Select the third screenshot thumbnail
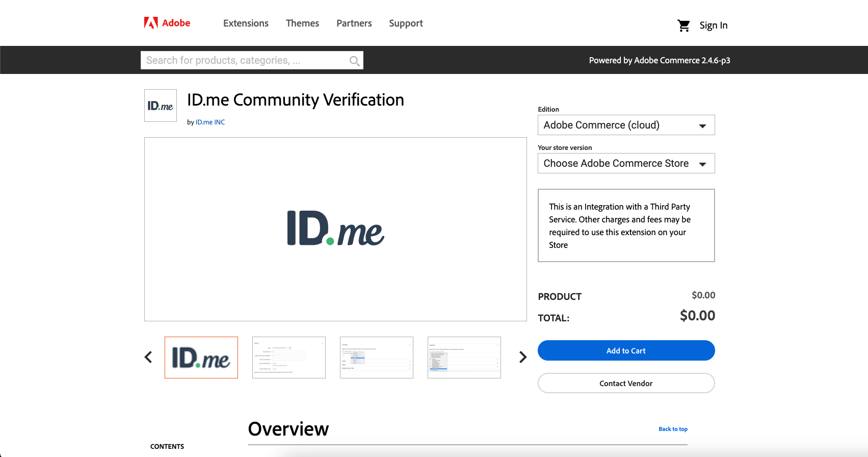The width and height of the screenshot is (868, 457). pos(377,358)
